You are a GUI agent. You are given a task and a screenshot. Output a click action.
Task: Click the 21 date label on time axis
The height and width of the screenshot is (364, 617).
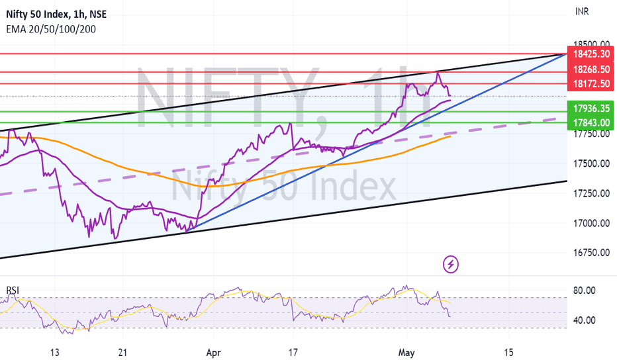(122, 352)
